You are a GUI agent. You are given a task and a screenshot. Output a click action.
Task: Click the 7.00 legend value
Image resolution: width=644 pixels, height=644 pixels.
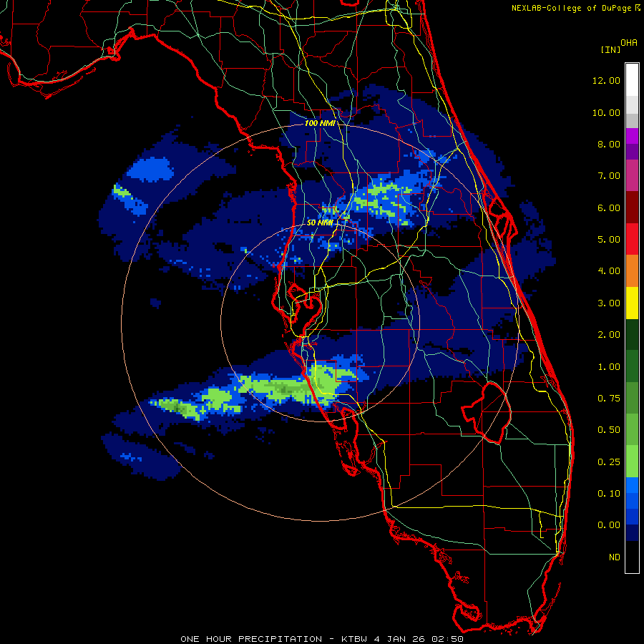click(609, 176)
